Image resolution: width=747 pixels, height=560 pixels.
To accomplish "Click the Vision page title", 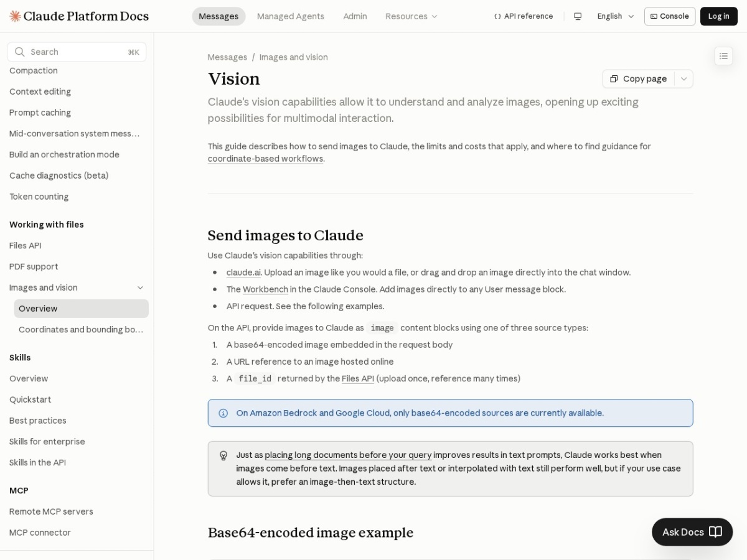I will (x=234, y=79).
